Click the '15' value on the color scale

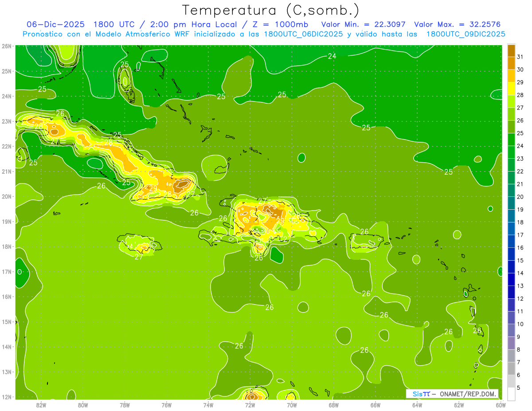tap(520, 260)
